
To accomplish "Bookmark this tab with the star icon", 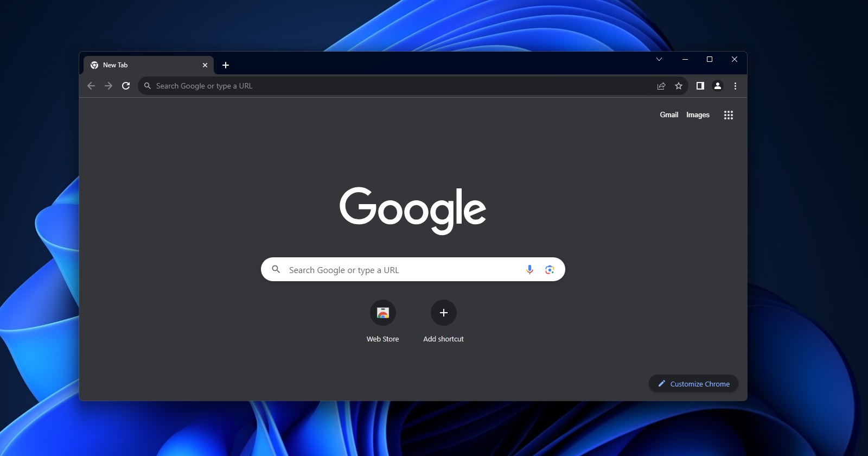I will [679, 86].
